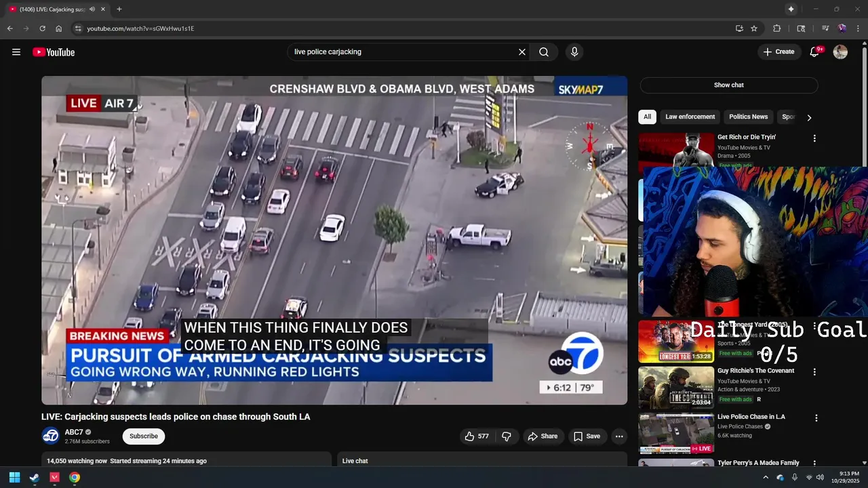Open The Longest Yard thumbnail
This screenshot has width=868, height=488.
676,341
